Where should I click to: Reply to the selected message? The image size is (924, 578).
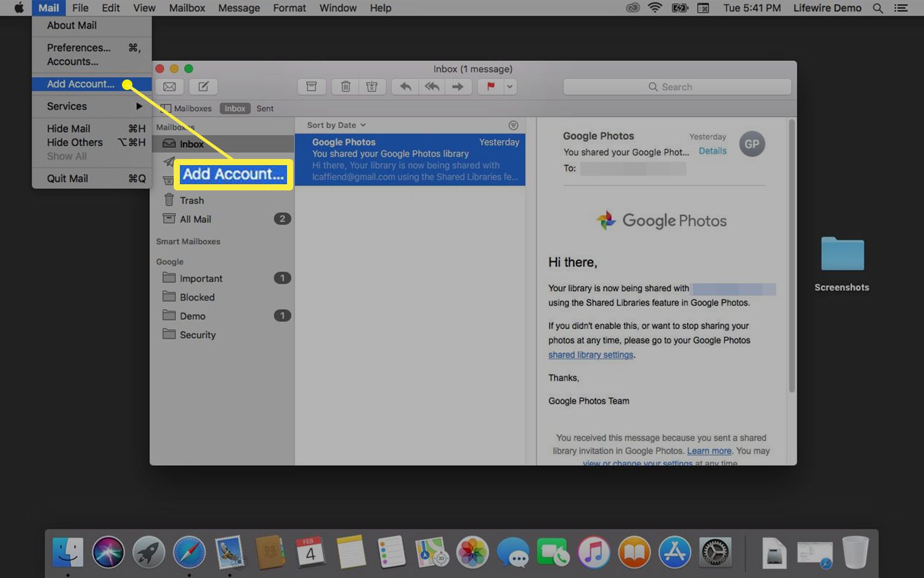tap(405, 87)
